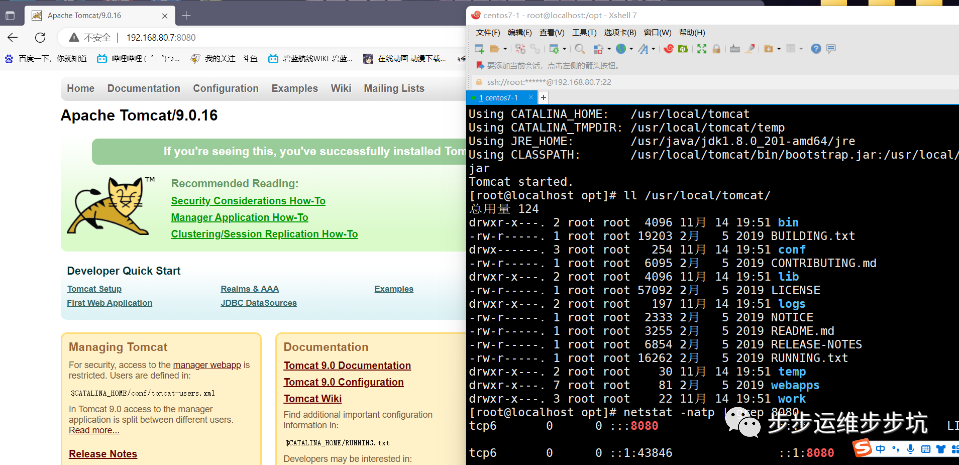
Task: Add a new Xshell session tab
Action: [x=543, y=97]
